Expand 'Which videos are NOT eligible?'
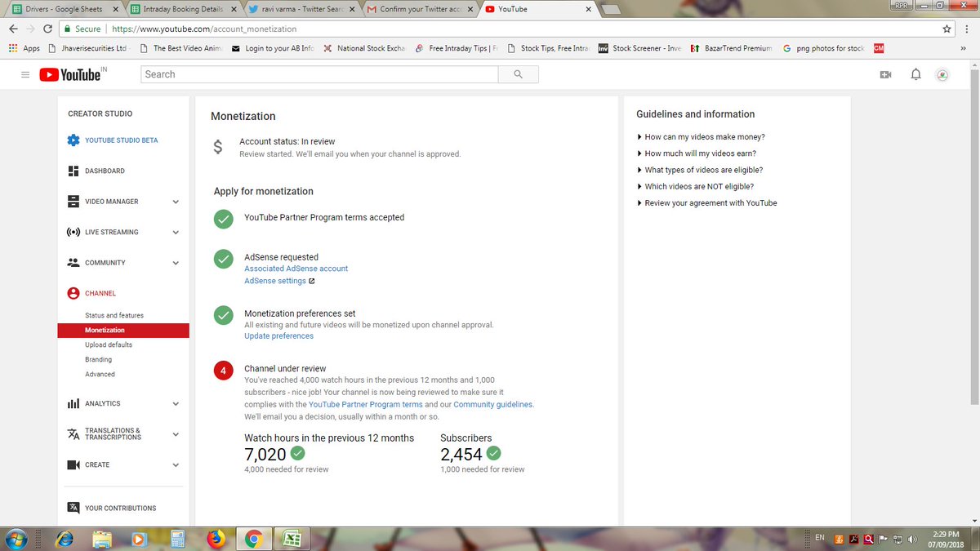 [x=697, y=186]
